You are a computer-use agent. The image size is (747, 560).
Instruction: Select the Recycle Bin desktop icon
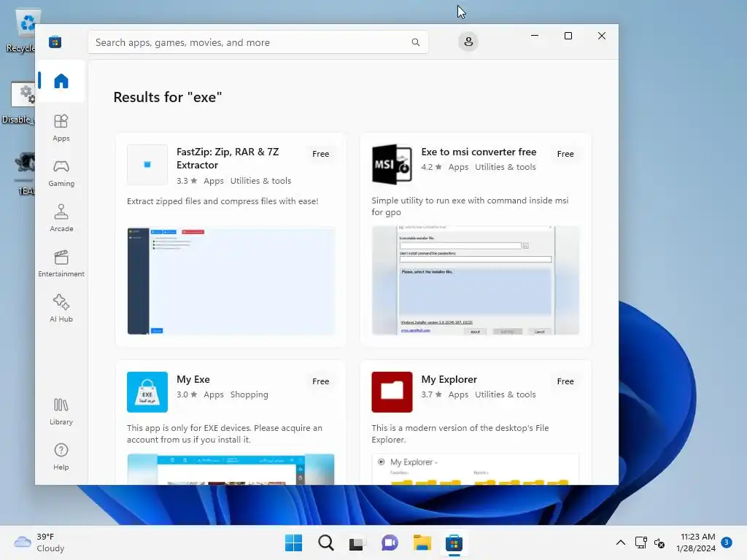tap(21, 31)
